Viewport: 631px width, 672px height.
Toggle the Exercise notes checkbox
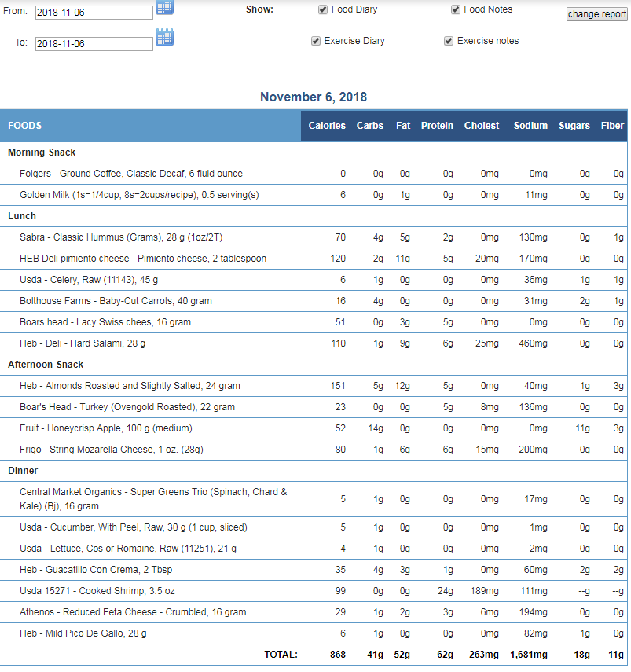pyautogui.click(x=449, y=41)
